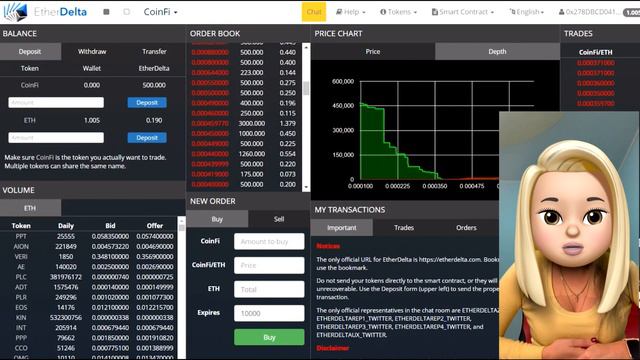Open the Trades tab in My Transactions
Image resolution: width=640 pixels, height=360 pixels.
[404, 228]
